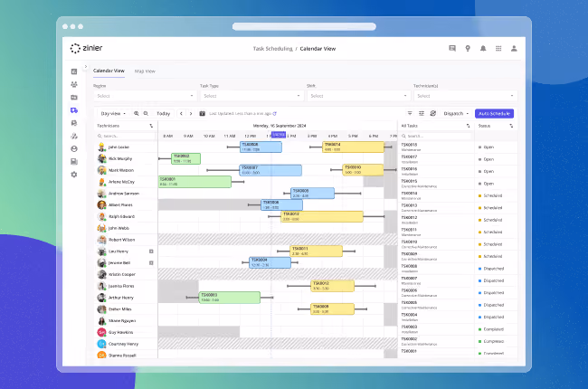Open the people group icon in sidebar
Viewport: 588px width, 389px height.
(74, 84)
